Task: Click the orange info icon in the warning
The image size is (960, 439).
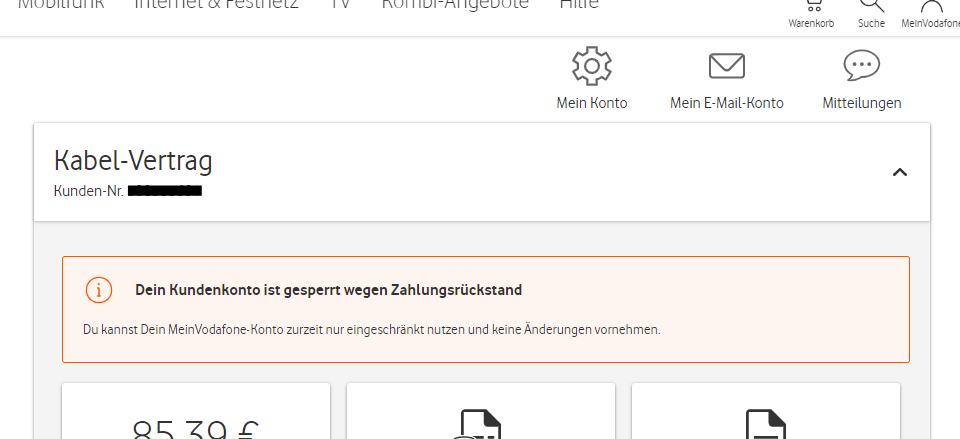Action: point(99,290)
